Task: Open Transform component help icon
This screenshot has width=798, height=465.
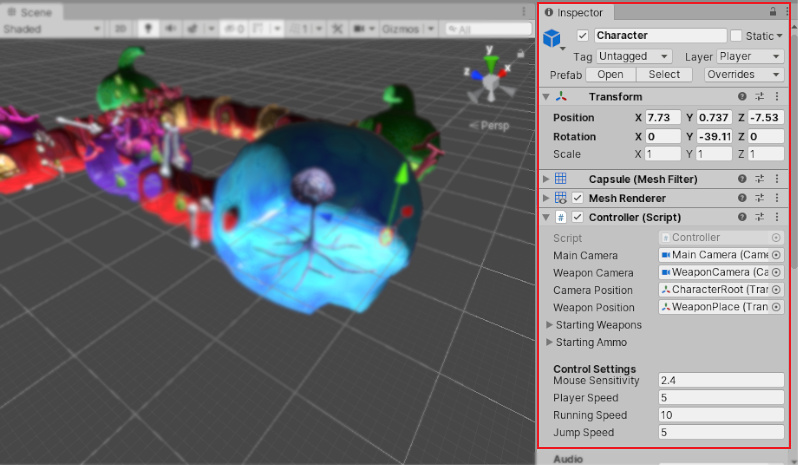Action: [742, 96]
